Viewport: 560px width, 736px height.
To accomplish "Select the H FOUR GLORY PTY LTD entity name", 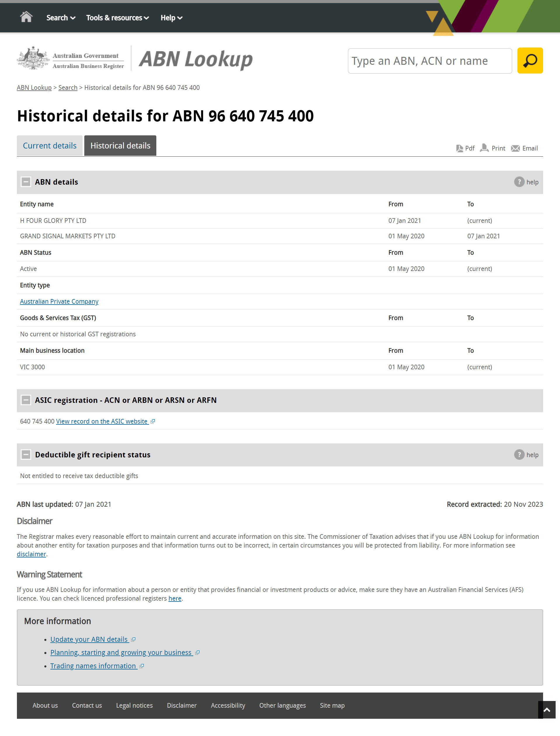I will pyautogui.click(x=53, y=221).
